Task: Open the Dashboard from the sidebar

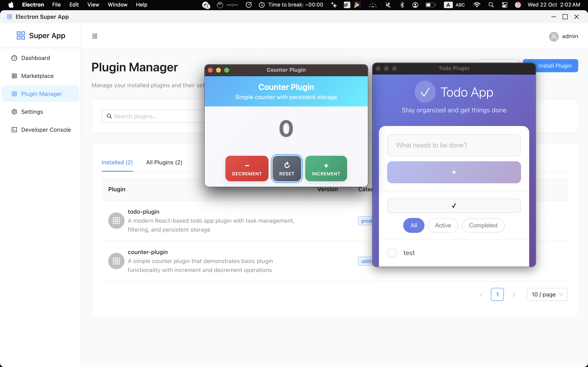Action: (35, 58)
